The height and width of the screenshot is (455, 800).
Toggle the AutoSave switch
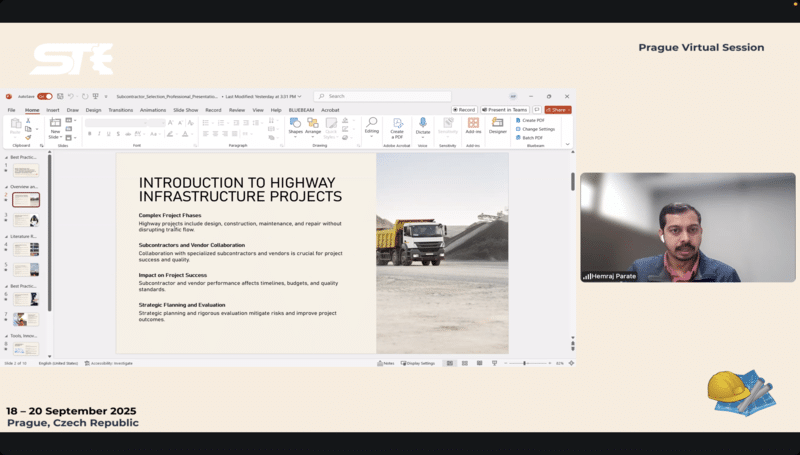tap(44, 96)
